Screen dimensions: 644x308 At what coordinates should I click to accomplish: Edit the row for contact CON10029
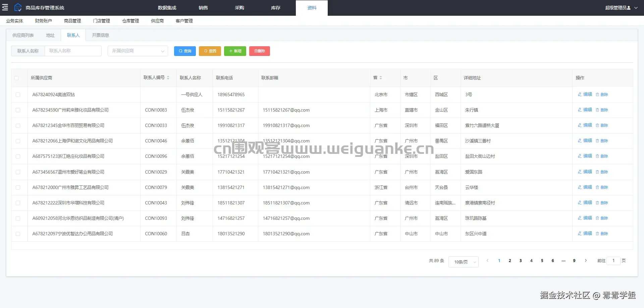585,172
